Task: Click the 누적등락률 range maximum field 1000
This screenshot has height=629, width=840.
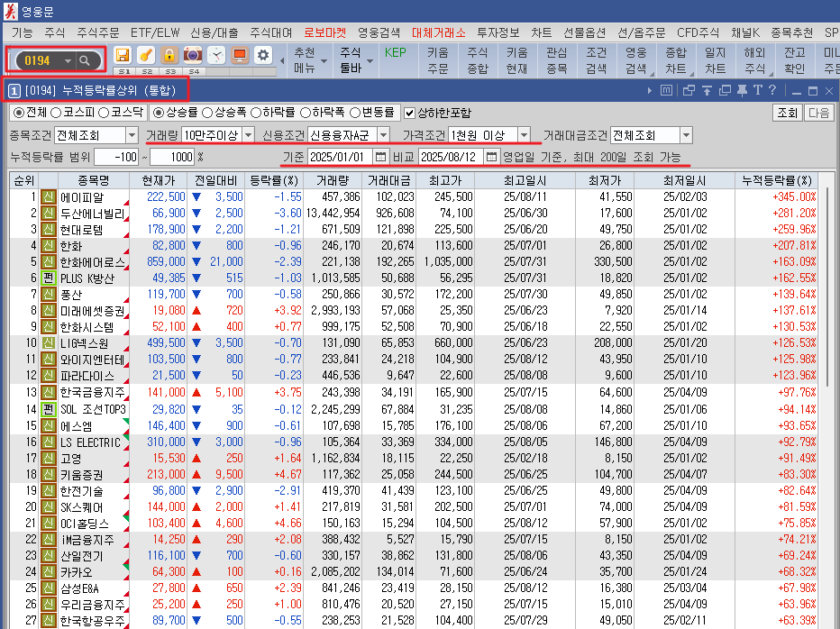Action: click(x=172, y=157)
